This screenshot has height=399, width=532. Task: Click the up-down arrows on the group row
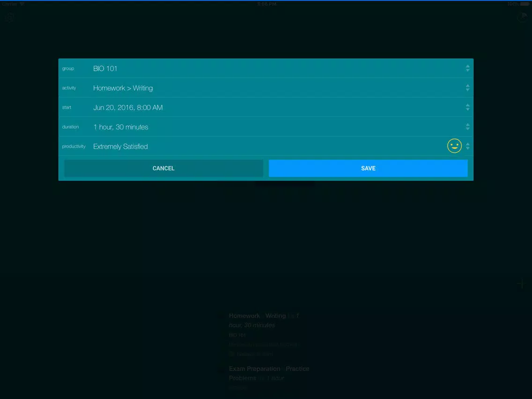467,68
